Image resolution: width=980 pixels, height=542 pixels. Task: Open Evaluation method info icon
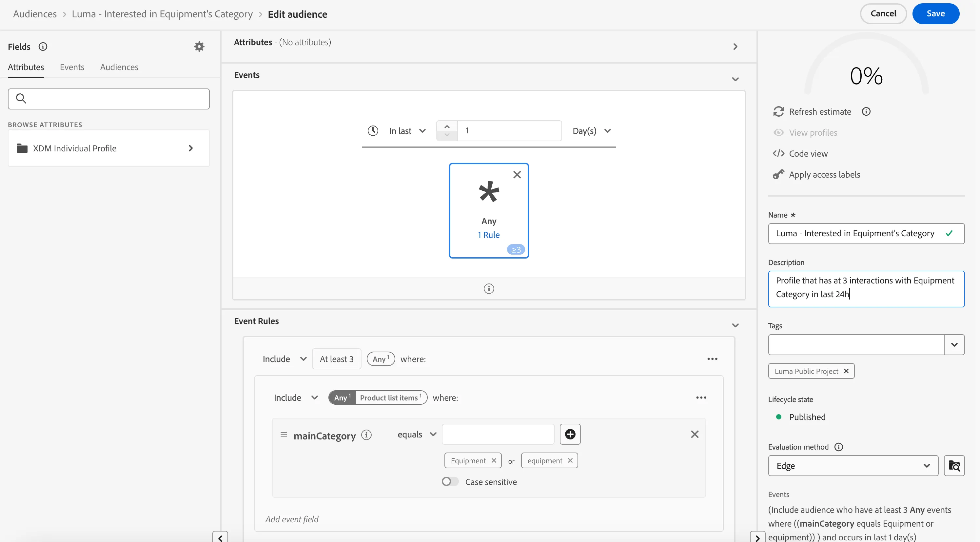838,447
